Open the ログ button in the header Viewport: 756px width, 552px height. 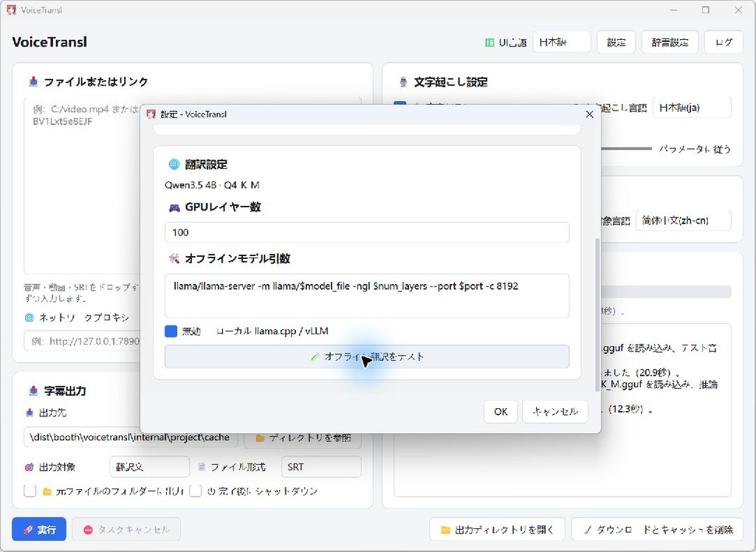click(724, 42)
